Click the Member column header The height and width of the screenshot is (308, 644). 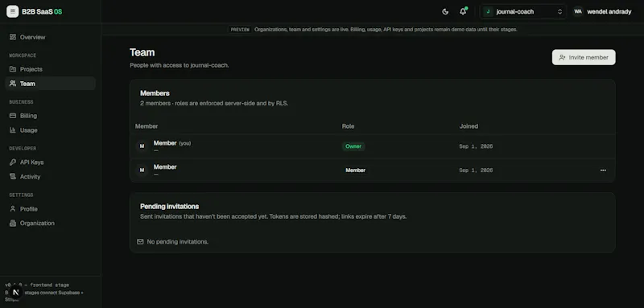coord(147,126)
